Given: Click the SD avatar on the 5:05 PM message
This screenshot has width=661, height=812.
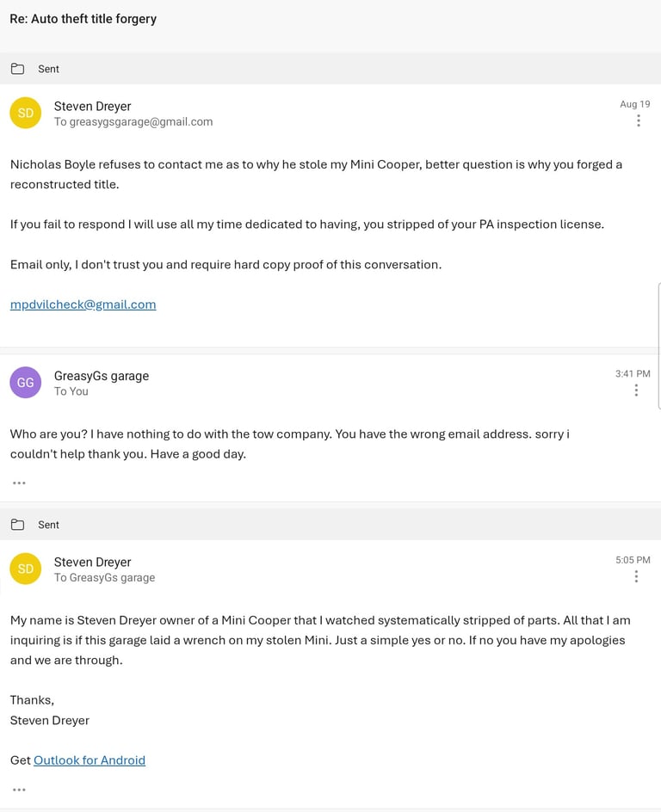Looking at the screenshot, I should (25, 569).
